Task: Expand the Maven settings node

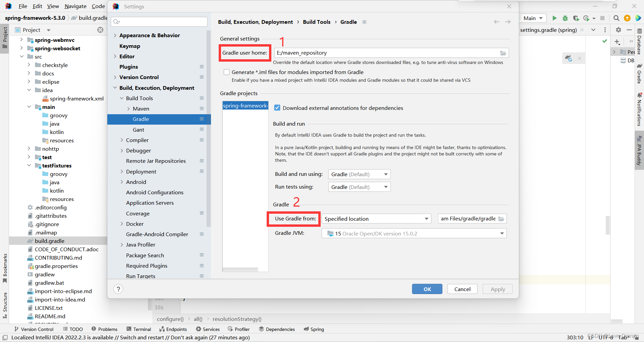Action: pyautogui.click(x=128, y=109)
